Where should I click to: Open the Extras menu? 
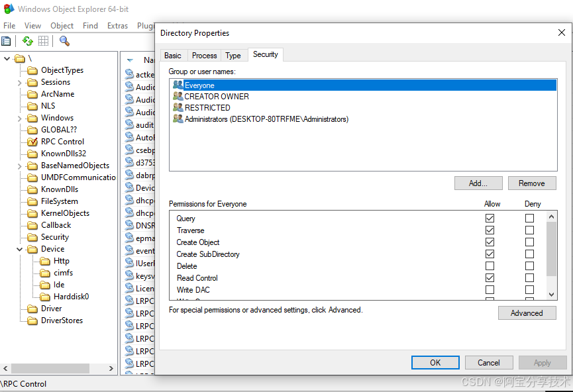click(117, 26)
